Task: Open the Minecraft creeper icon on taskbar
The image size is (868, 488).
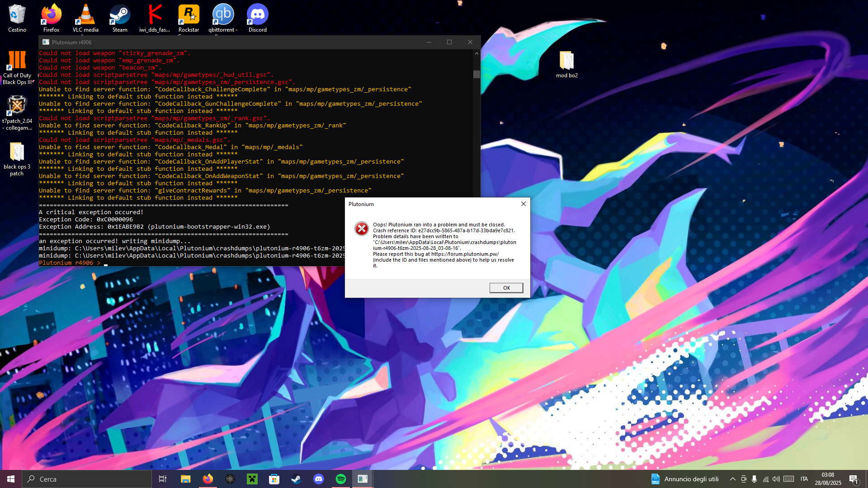Action: 252,479
